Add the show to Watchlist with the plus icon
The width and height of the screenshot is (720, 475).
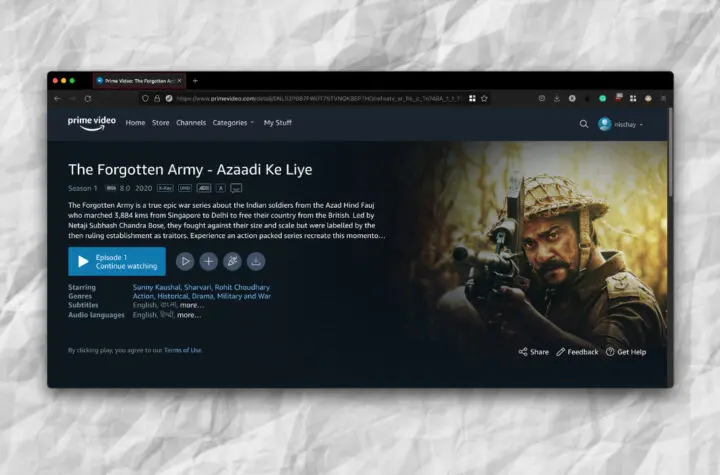click(x=208, y=261)
